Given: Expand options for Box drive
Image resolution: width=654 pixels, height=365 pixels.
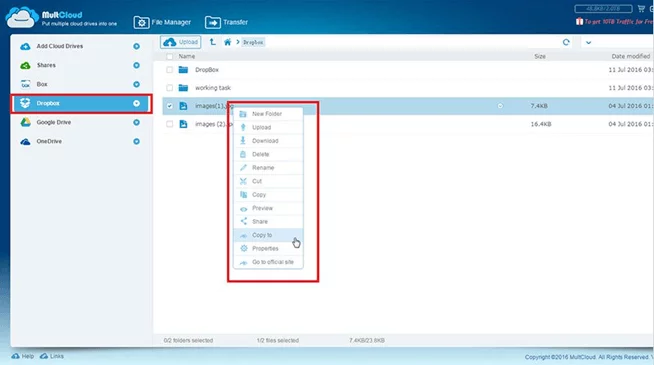Looking at the screenshot, I should click(136, 84).
